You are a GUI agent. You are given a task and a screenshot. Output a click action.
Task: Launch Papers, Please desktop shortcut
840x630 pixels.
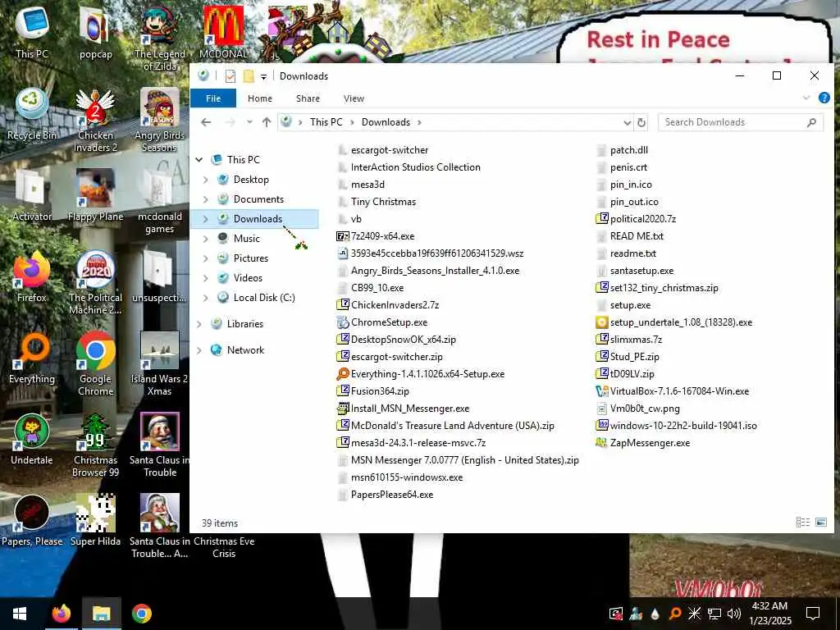point(32,521)
